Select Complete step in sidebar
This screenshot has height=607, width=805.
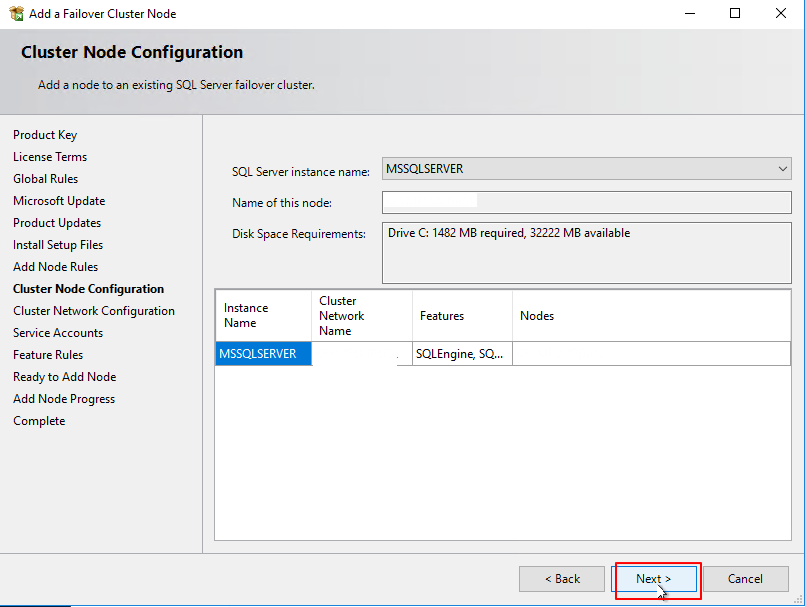click(39, 421)
